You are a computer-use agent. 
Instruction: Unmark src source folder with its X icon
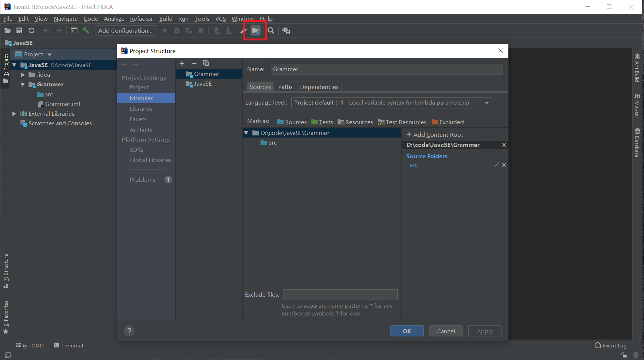pyautogui.click(x=504, y=165)
